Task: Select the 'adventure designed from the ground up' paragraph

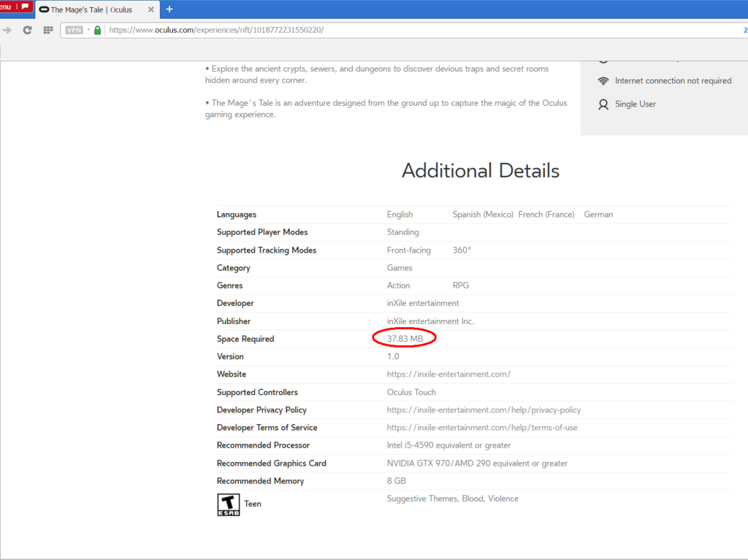Action: (x=386, y=109)
